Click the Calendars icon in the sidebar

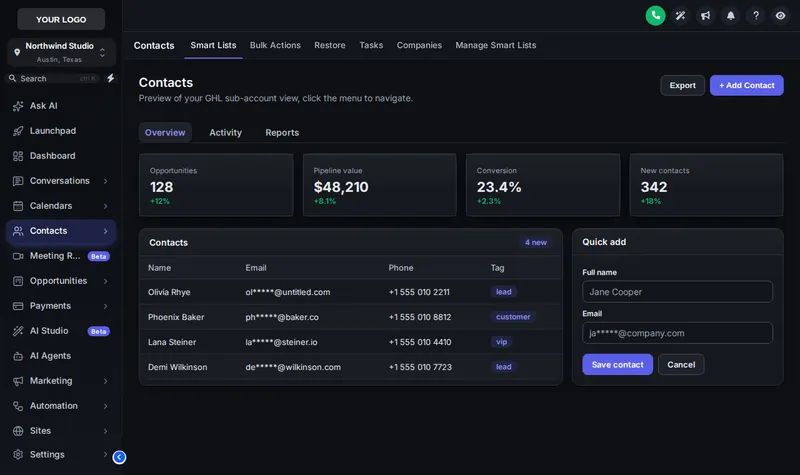click(18, 206)
